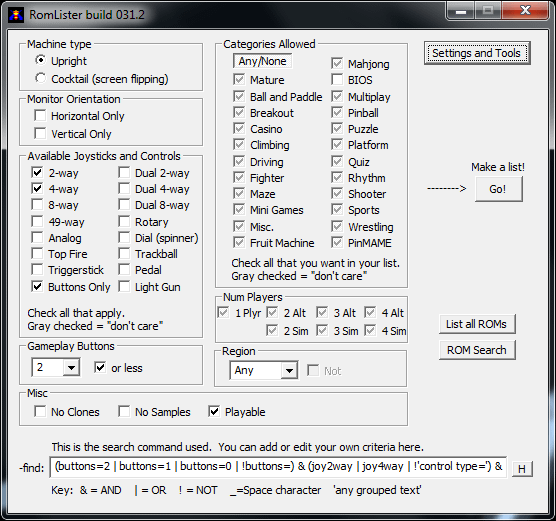
Task: Click the H button beside find field
Action: pos(522,469)
